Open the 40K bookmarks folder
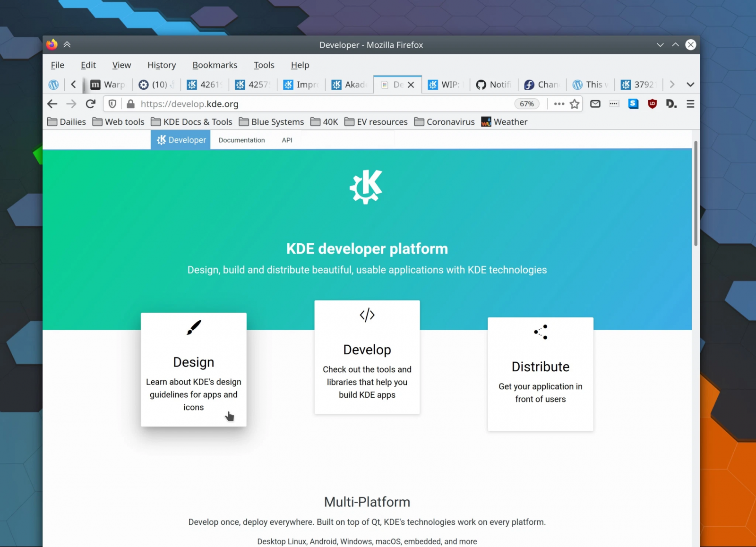Screen dimensions: 756x547 (x=325, y=122)
